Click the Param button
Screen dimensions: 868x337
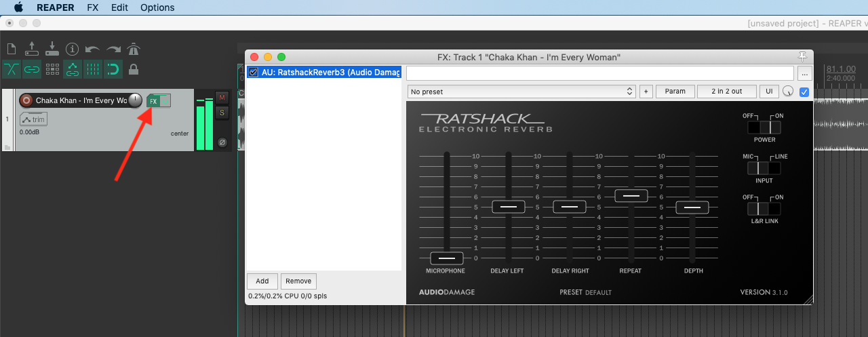coord(675,92)
